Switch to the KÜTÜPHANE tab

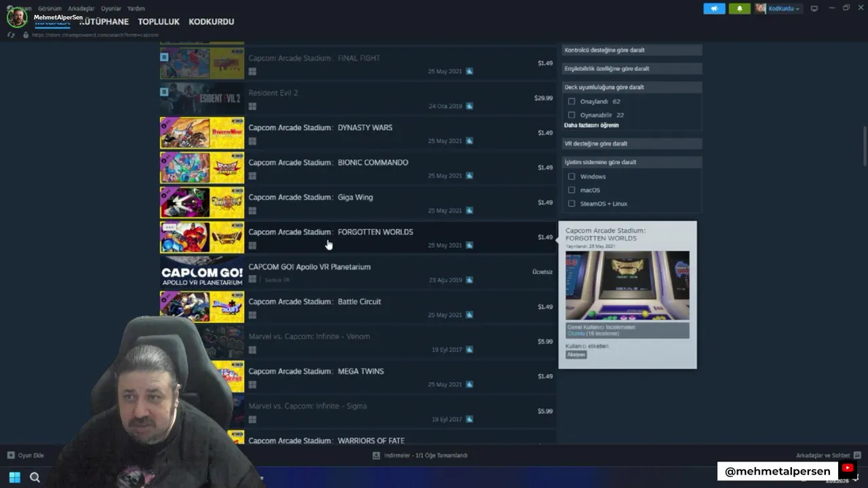(x=104, y=22)
